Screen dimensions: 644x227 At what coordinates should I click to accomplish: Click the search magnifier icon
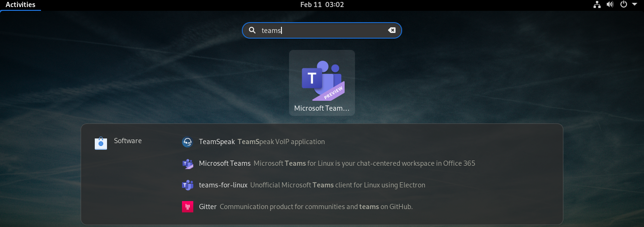point(252,30)
